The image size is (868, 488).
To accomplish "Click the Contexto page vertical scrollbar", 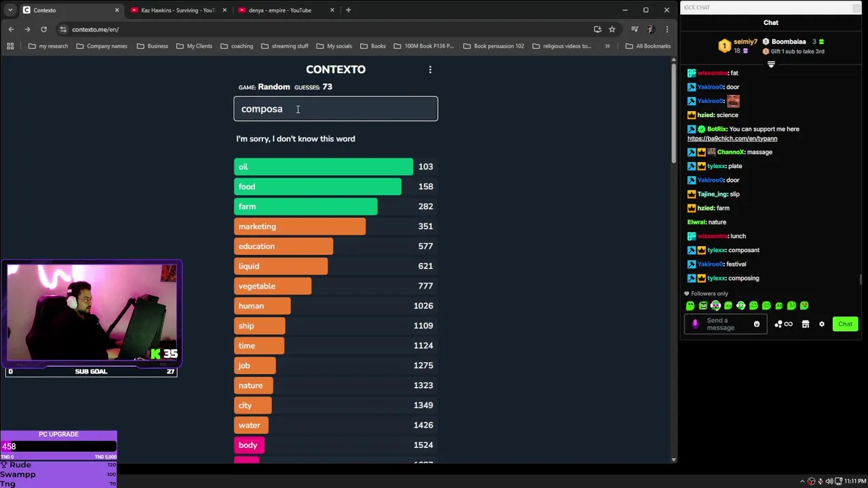I will [673, 112].
